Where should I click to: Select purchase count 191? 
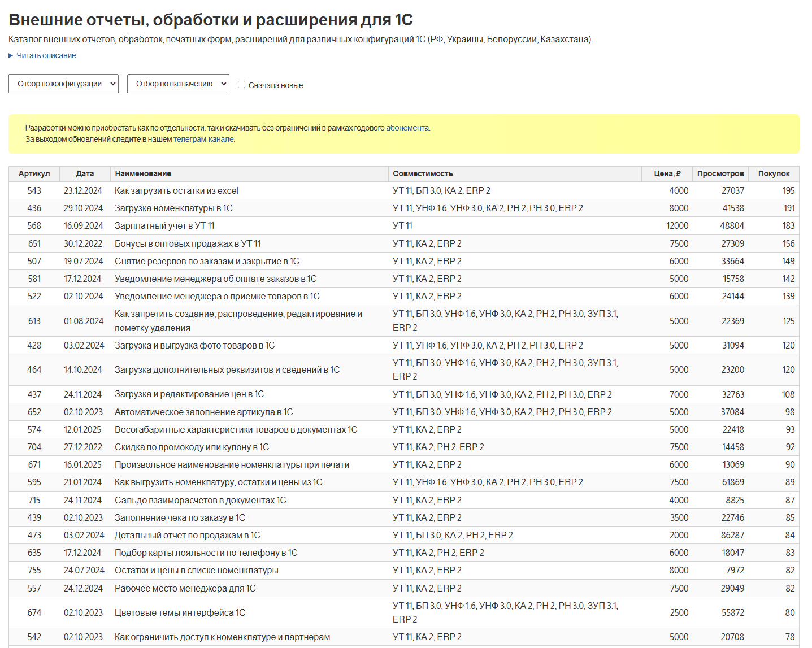pos(789,208)
